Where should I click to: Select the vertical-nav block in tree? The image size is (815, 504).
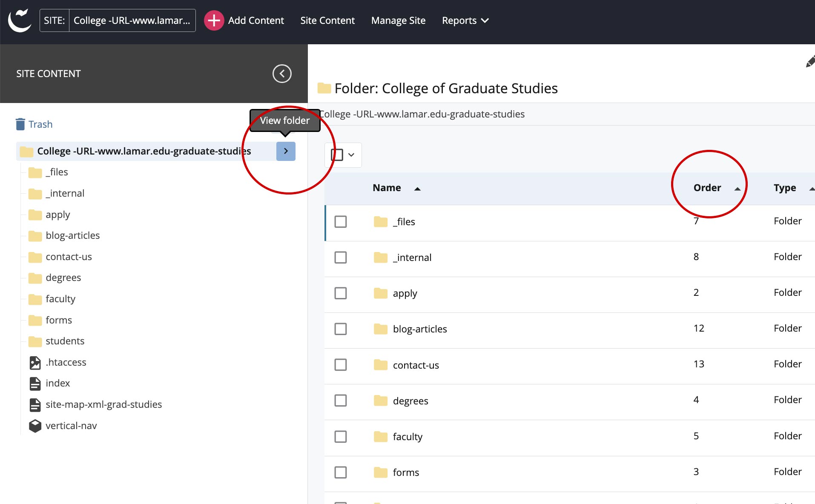71,426
